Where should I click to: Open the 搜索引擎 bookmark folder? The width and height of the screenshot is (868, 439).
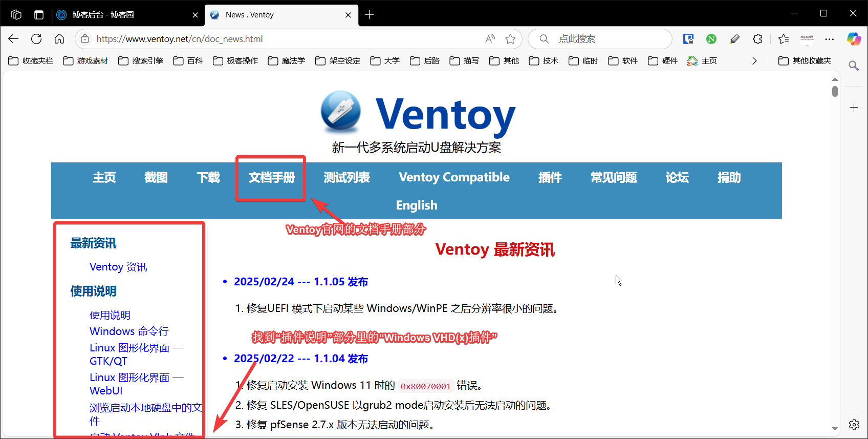(141, 61)
